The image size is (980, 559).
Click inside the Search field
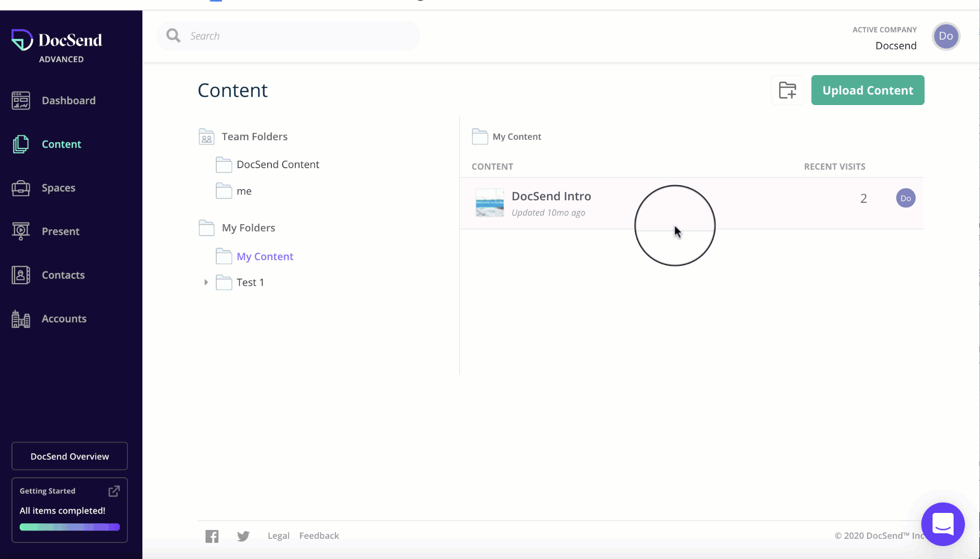pyautogui.click(x=289, y=36)
